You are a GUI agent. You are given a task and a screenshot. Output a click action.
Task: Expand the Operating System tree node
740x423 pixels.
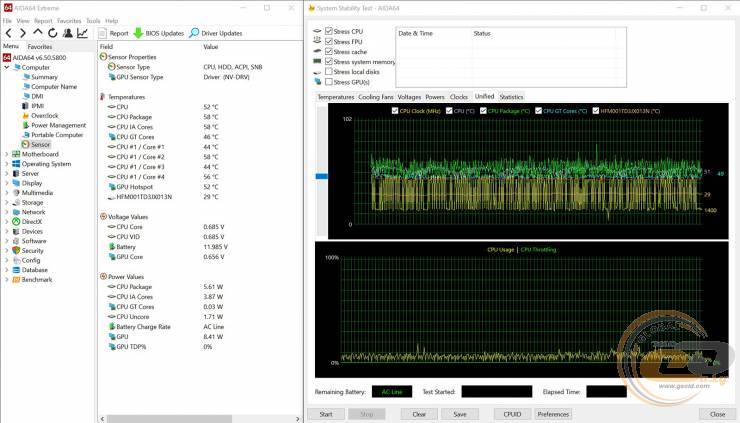pyautogui.click(x=7, y=164)
